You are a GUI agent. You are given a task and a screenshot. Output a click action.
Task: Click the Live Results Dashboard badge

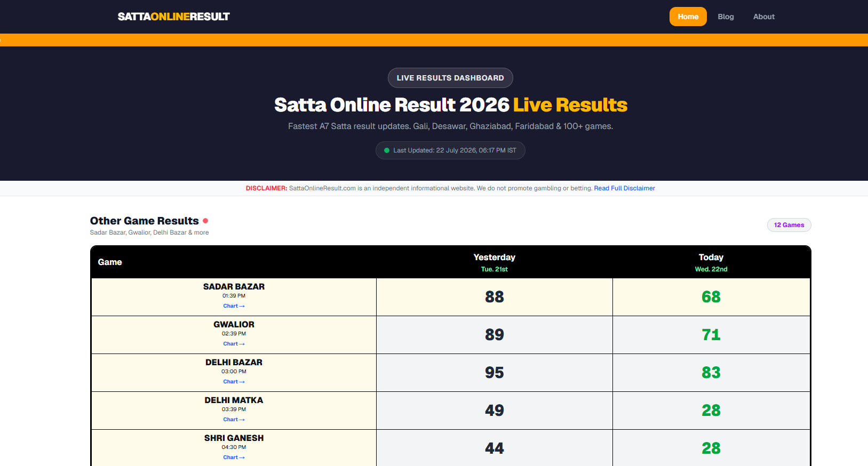(450, 78)
